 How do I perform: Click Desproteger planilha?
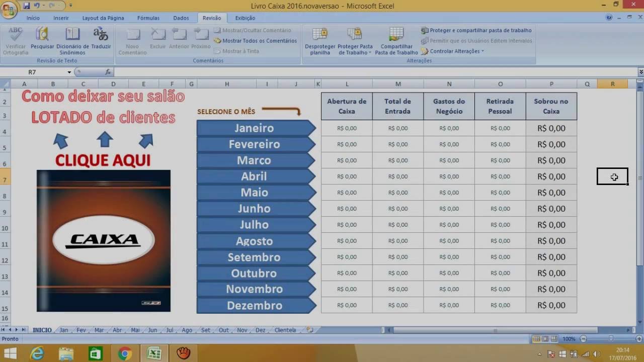click(x=320, y=41)
